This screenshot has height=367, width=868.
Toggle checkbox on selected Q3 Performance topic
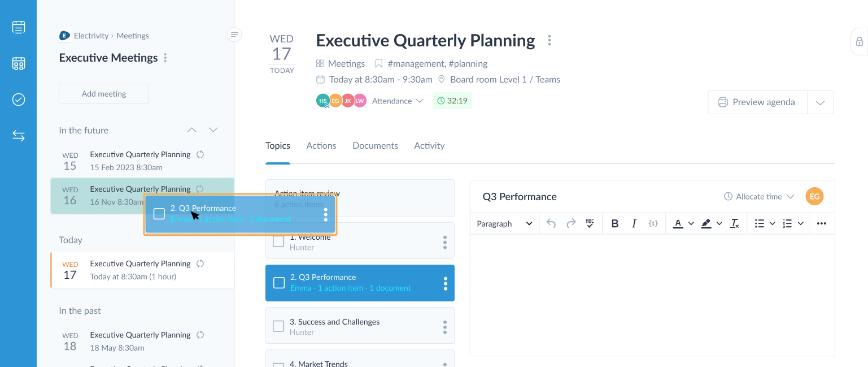pos(278,283)
